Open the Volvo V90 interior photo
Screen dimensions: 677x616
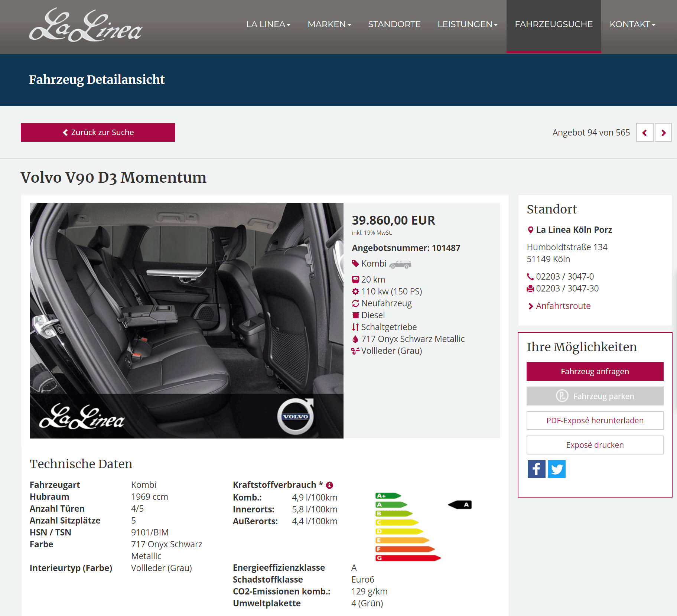point(186,320)
